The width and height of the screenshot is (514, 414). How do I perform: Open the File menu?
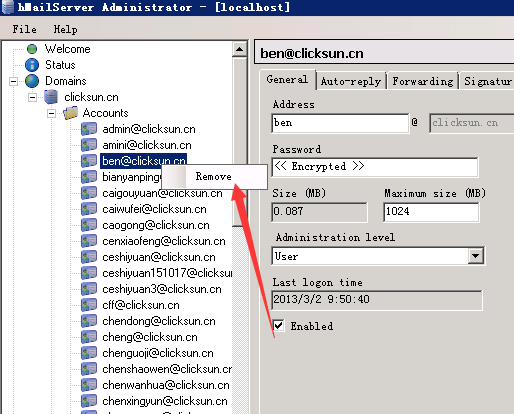[24, 29]
